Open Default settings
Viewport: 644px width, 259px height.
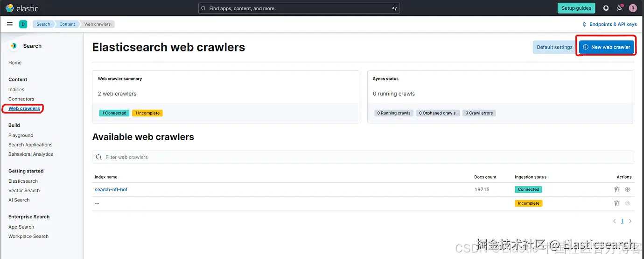554,47
